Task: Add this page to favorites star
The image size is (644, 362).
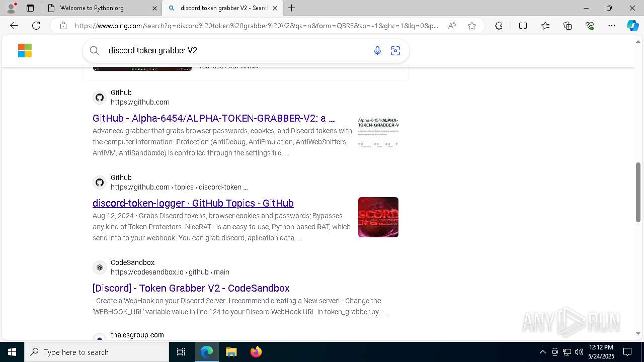Action: coord(472,26)
